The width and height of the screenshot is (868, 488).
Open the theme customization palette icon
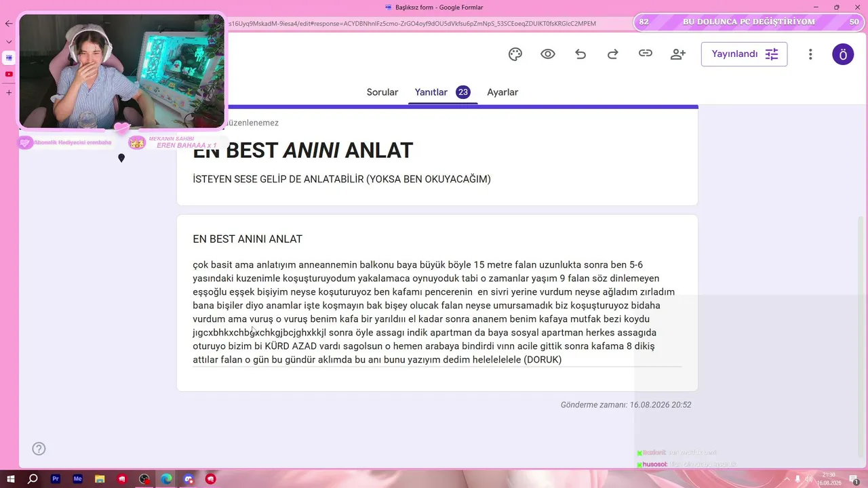point(515,54)
